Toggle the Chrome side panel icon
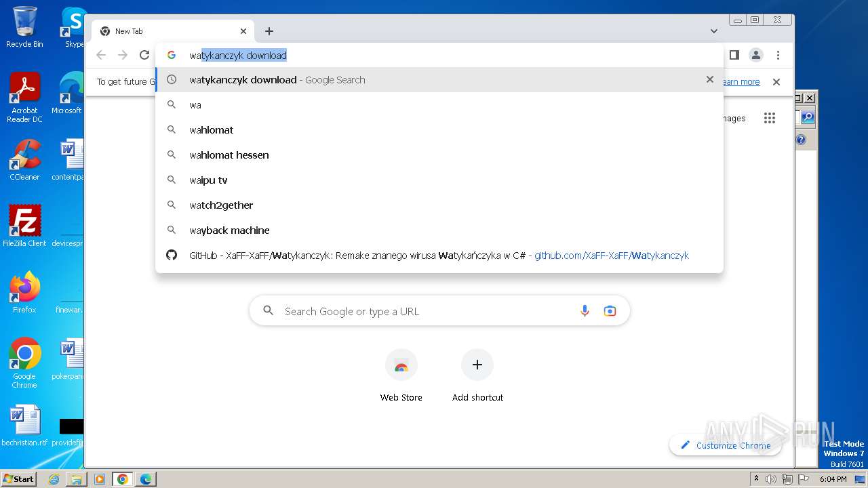 [734, 55]
